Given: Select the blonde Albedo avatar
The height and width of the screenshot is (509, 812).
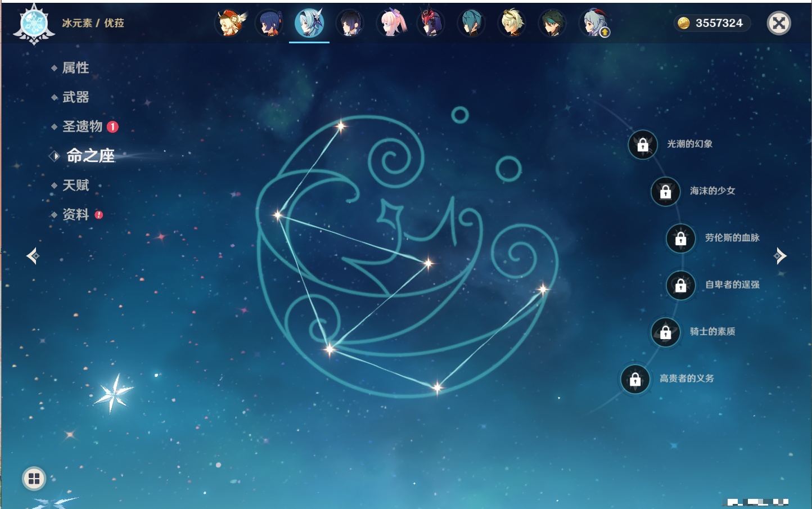Looking at the screenshot, I should pos(512,23).
